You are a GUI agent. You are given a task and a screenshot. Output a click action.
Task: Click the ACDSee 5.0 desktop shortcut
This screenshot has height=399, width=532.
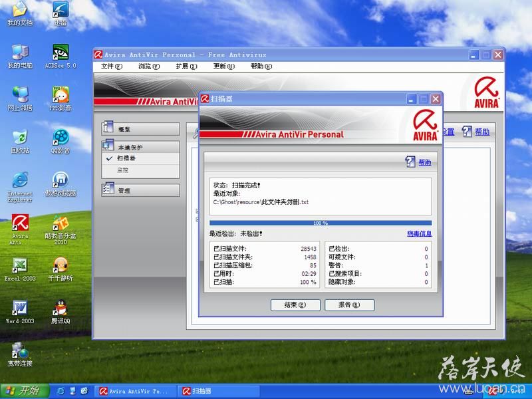click(61, 57)
